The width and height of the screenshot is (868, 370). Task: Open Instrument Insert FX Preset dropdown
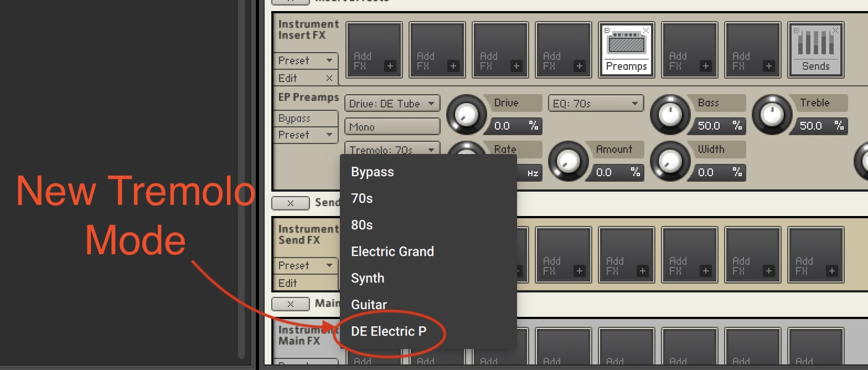(x=306, y=60)
